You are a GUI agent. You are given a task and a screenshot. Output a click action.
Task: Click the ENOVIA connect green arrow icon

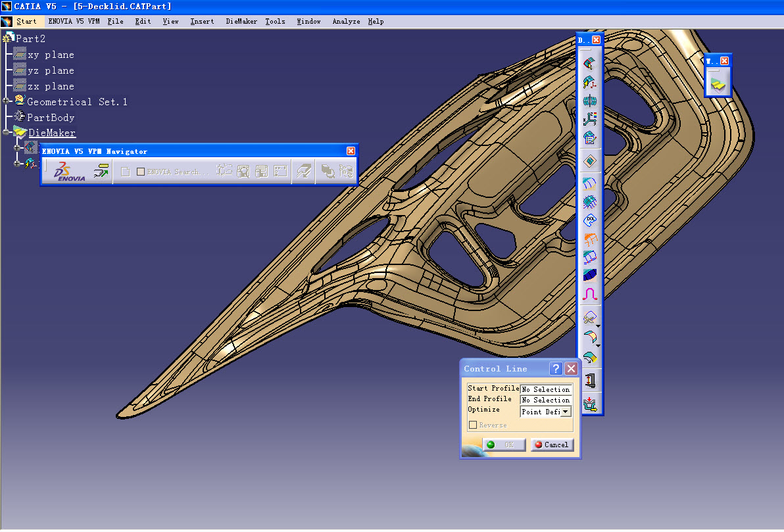[x=101, y=172]
